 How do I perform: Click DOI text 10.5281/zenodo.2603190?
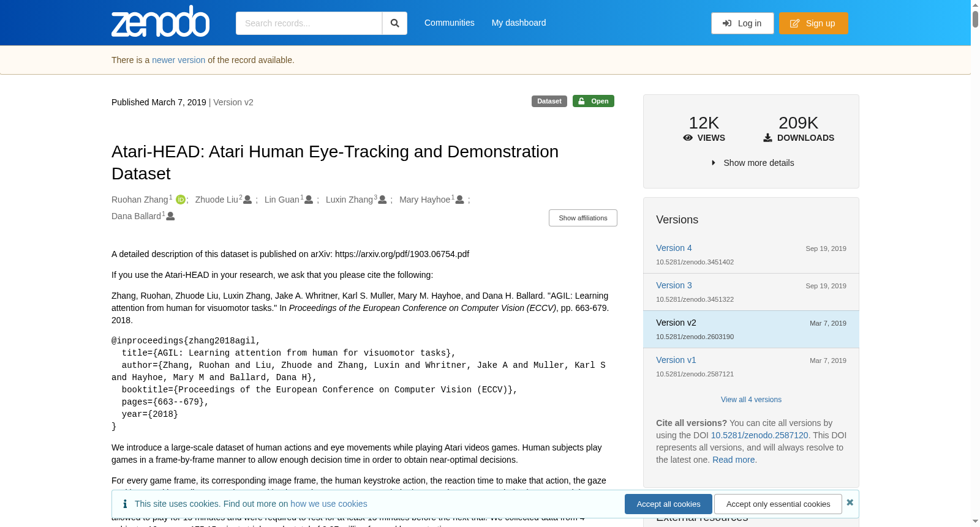point(695,337)
